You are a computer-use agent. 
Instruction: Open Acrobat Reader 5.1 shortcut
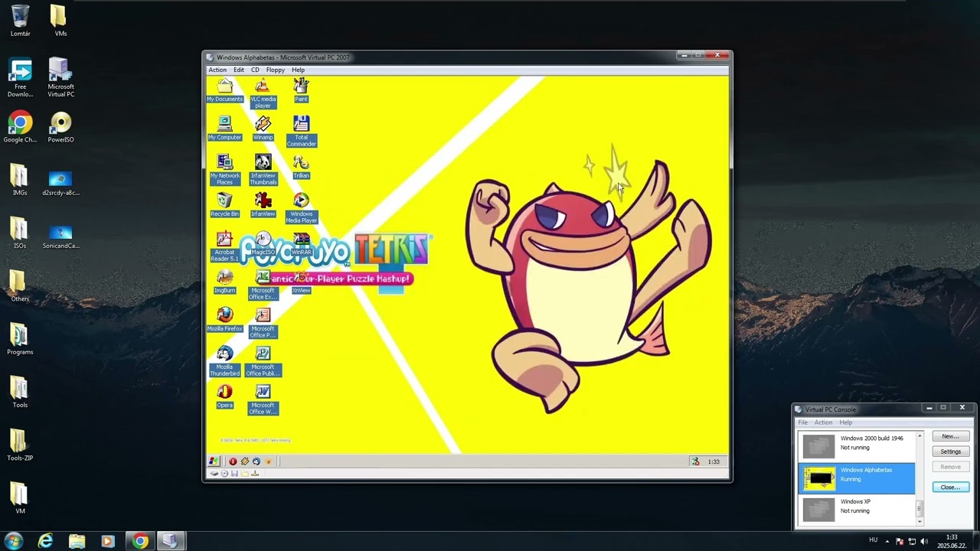click(224, 246)
